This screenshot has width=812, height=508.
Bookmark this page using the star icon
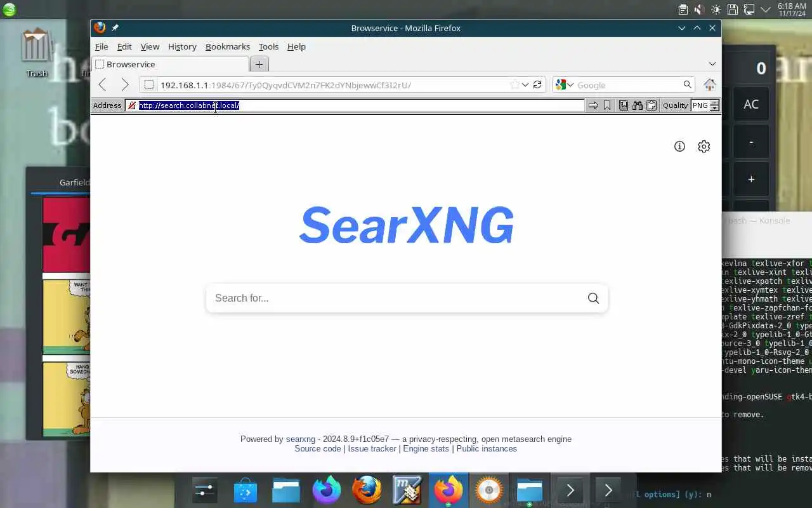coord(514,84)
